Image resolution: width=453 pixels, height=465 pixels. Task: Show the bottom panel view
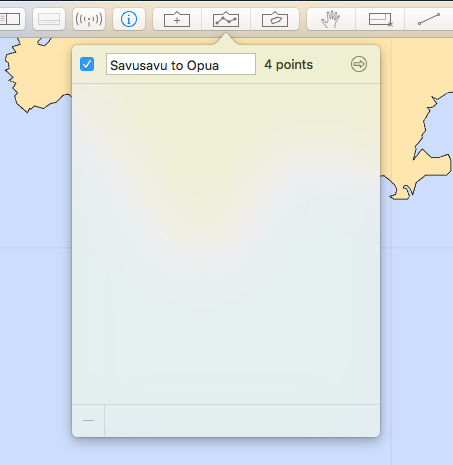[49, 19]
